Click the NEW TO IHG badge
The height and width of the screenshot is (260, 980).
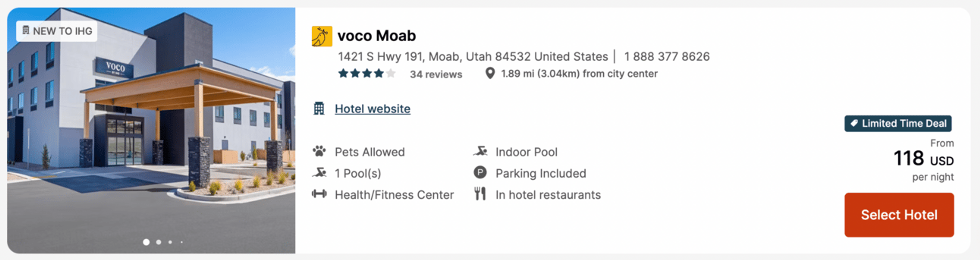(x=57, y=31)
